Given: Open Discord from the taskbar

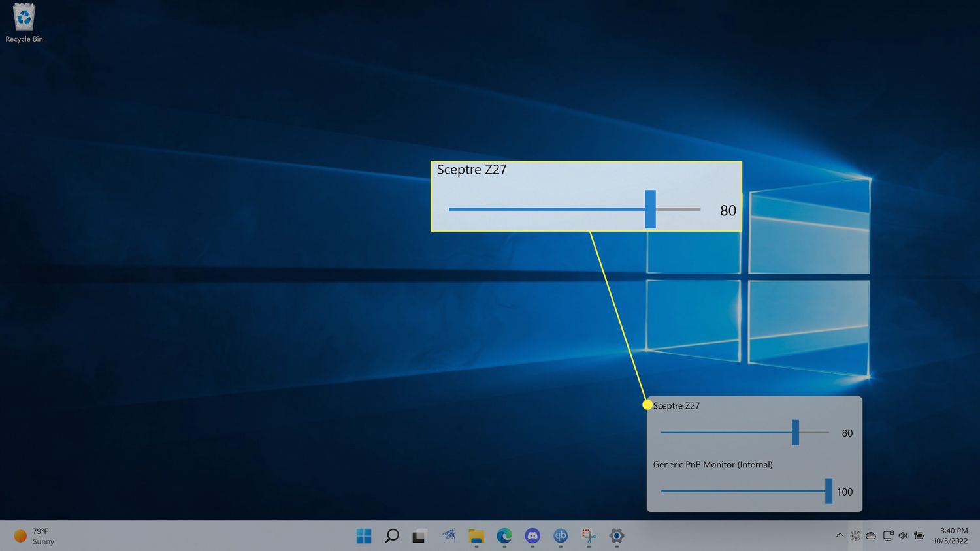Looking at the screenshot, I should point(532,536).
